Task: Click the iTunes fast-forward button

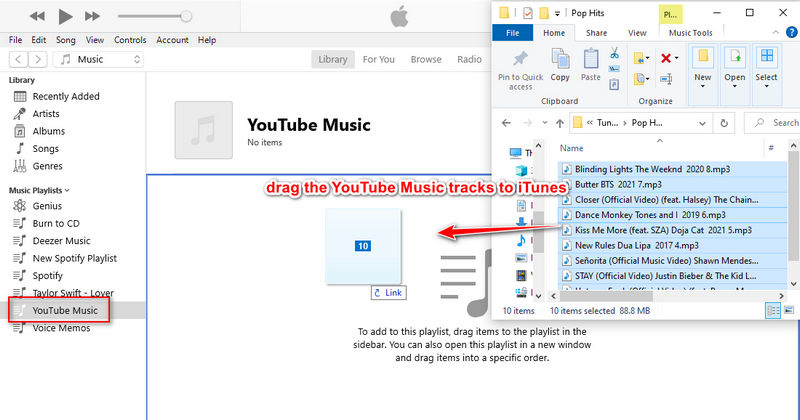Action: 92,16
